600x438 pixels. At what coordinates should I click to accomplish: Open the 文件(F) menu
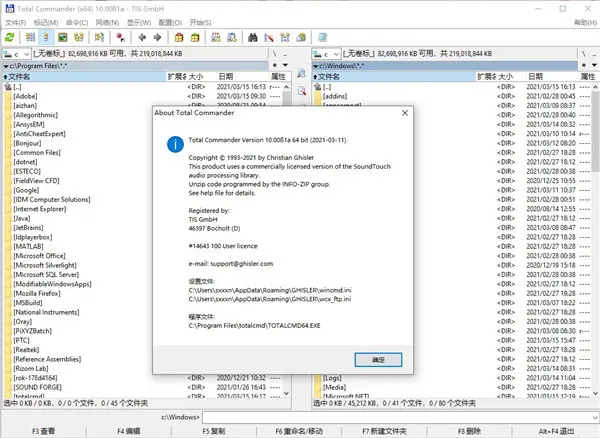tap(18, 19)
